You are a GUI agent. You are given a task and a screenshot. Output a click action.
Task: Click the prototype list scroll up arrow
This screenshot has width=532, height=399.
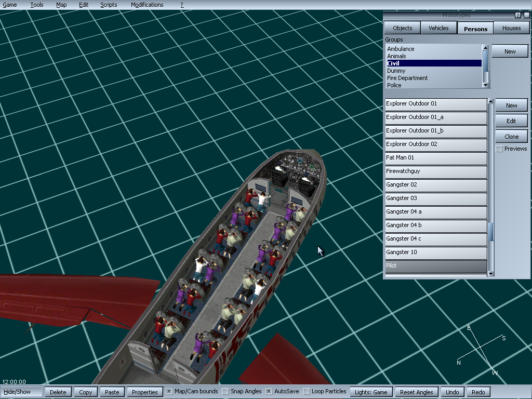(x=490, y=101)
